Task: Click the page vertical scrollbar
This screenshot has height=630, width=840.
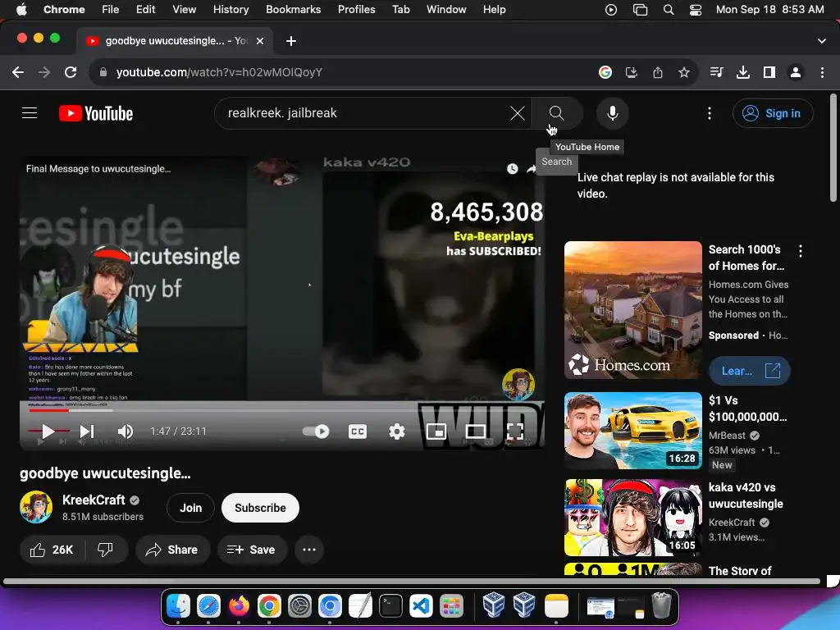Action: (x=833, y=148)
